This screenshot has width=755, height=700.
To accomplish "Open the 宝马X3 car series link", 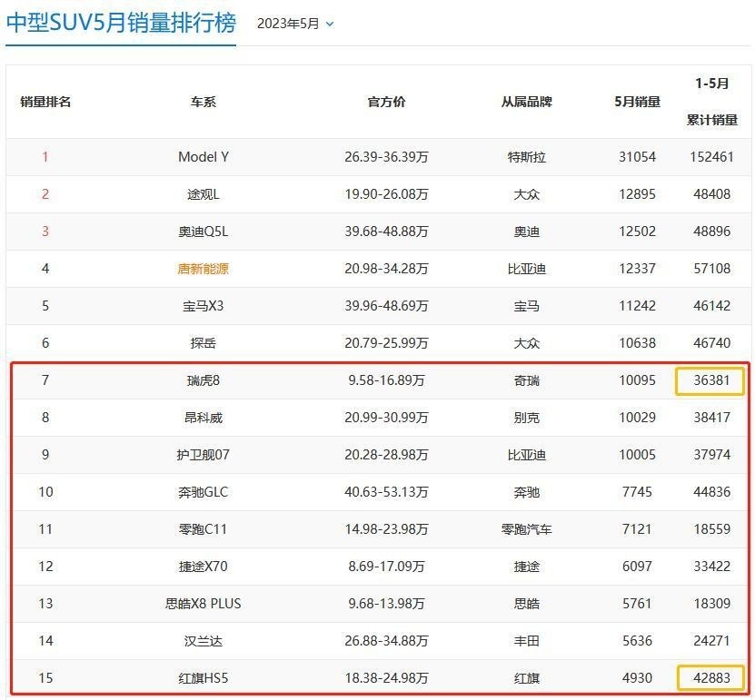I will pos(204,306).
